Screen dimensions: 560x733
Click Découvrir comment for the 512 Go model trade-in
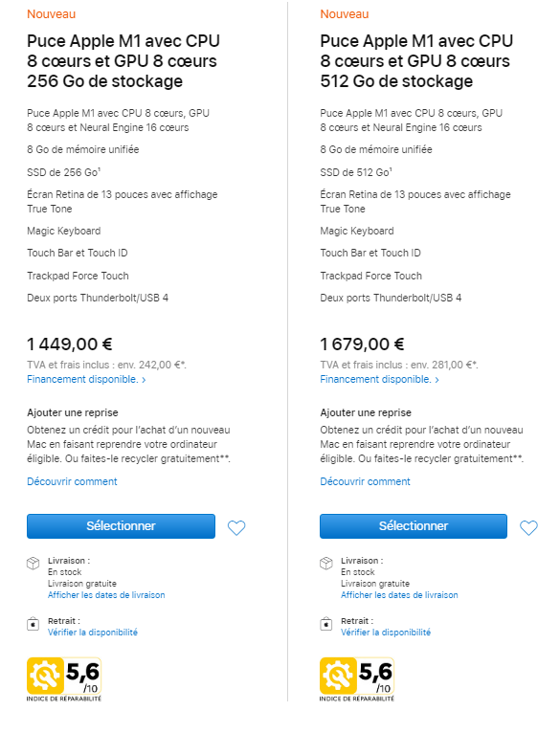365,481
